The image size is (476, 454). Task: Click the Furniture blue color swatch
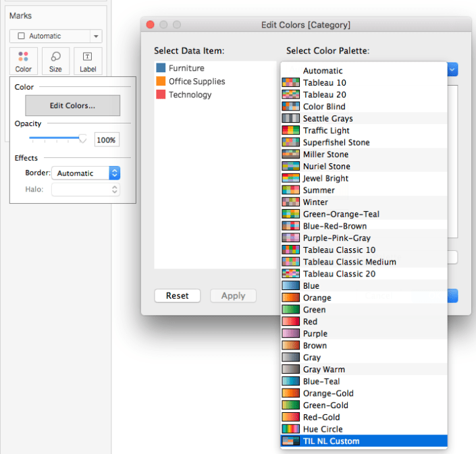click(x=161, y=68)
